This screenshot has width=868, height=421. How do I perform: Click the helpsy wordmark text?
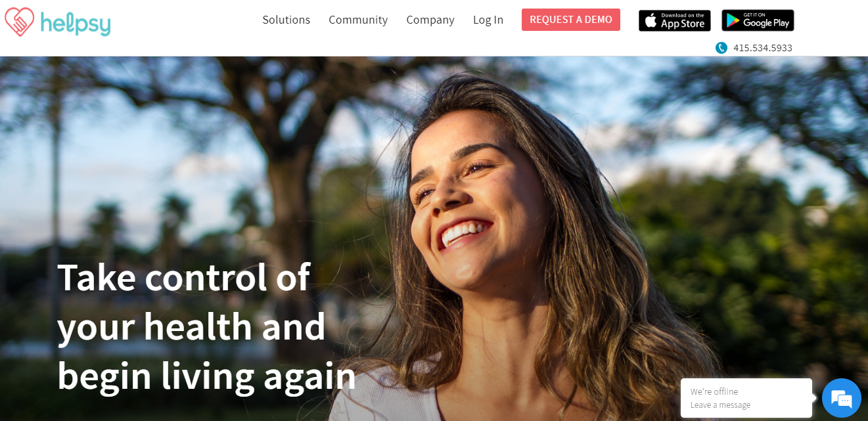click(x=76, y=23)
